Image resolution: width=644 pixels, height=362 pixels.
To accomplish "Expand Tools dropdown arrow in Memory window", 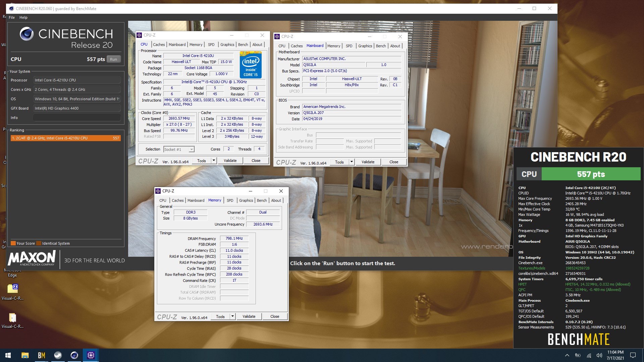I will 232,317.
